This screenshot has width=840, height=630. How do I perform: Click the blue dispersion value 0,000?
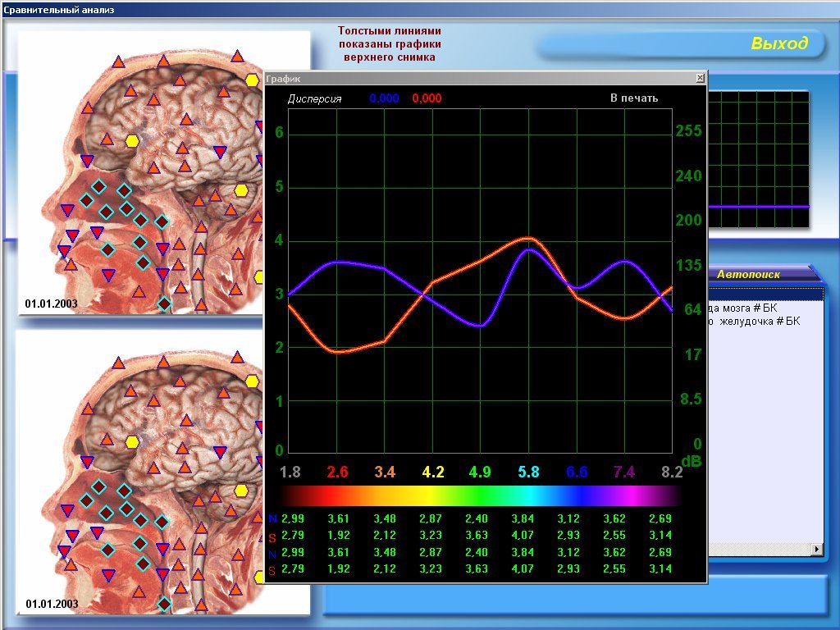pyautogui.click(x=384, y=98)
